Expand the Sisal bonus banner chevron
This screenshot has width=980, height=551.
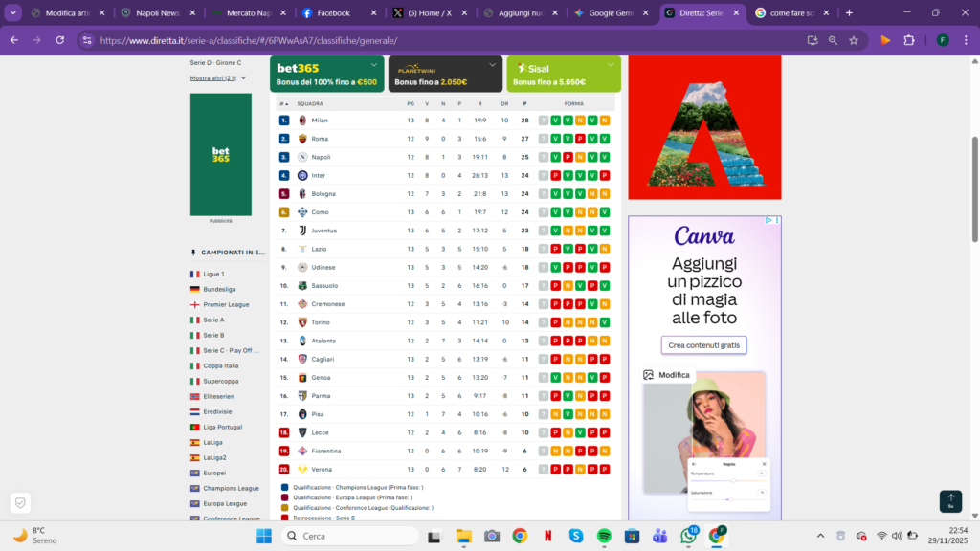click(x=611, y=65)
